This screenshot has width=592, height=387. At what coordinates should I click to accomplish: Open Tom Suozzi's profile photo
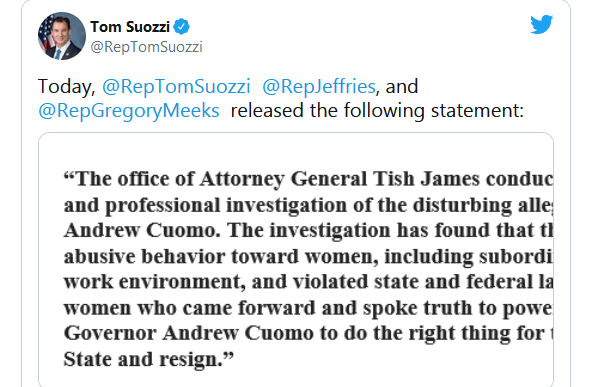tap(62, 36)
